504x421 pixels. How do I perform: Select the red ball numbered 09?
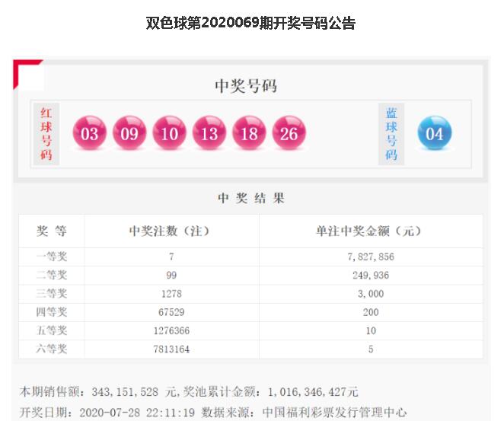[129, 134]
